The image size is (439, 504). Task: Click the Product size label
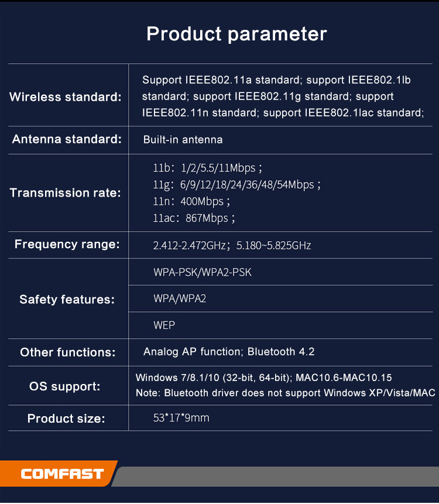click(x=66, y=419)
